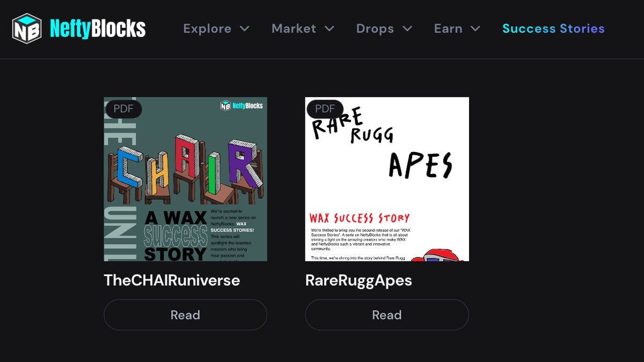Expand the Drops dropdown menu
Viewport: 644px width, 362px height.
tap(375, 29)
